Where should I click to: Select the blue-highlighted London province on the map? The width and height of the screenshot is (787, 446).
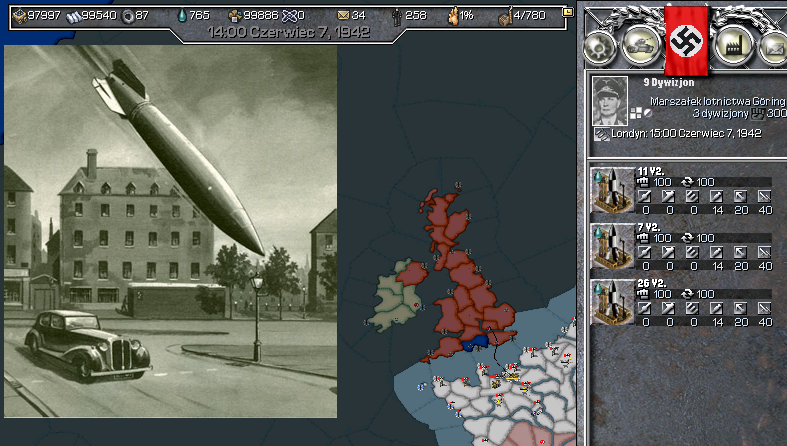475,343
